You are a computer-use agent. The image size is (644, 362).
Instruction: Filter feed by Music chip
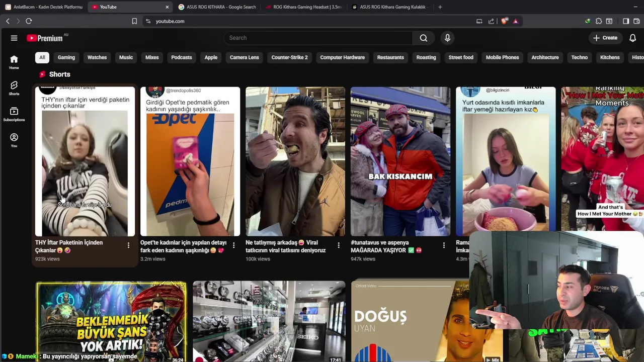pos(126,57)
